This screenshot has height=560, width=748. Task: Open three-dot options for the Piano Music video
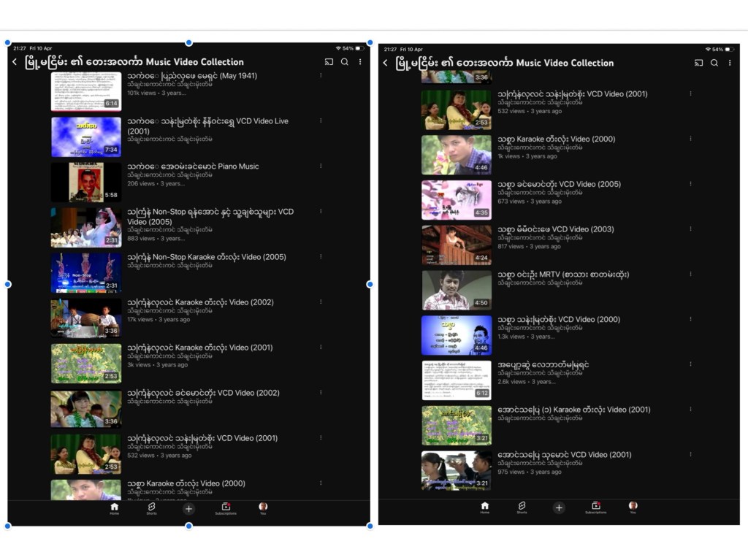point(320,166)
